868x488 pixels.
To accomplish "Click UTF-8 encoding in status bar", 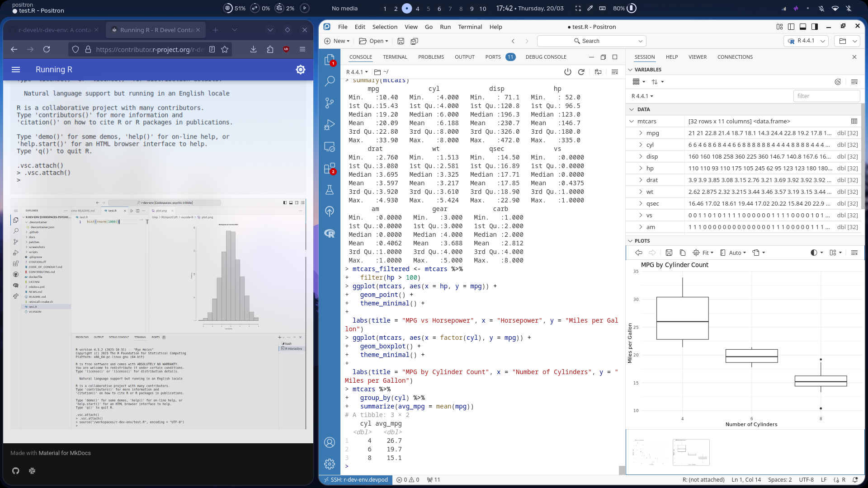I will (806, 480).
